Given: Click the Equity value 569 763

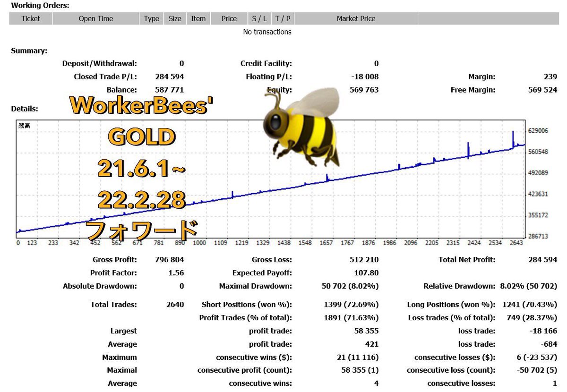Looking at the screenshot, I should (x=364, y=90).
